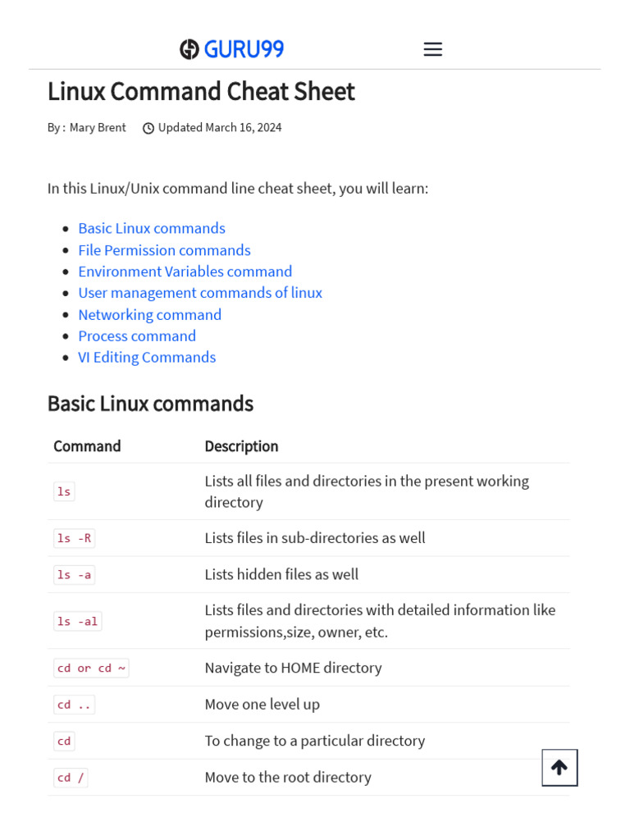The width and height of the screenshot is (630, 840).
Task: Click the 'cd ..' command code
Action: [74, 705]
